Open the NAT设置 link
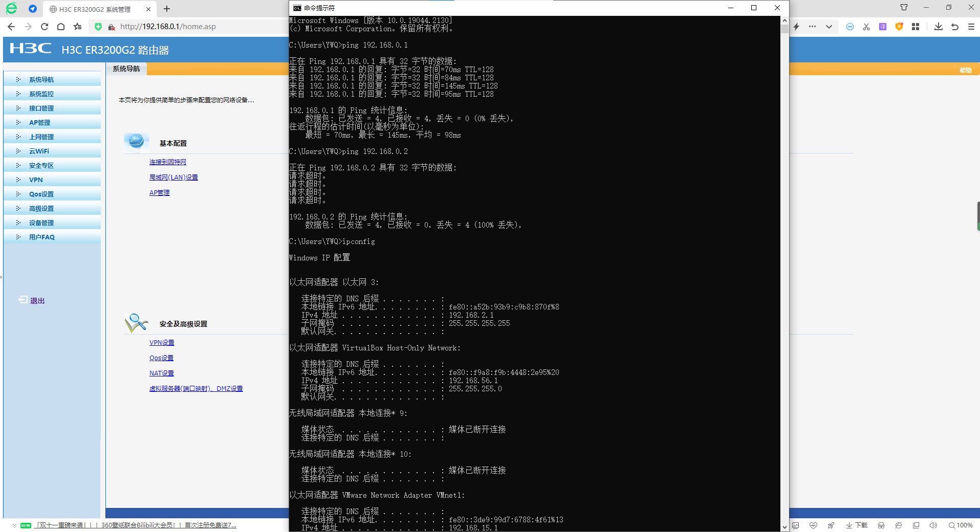The image size is (980, 532). click(x=162, y=373)
